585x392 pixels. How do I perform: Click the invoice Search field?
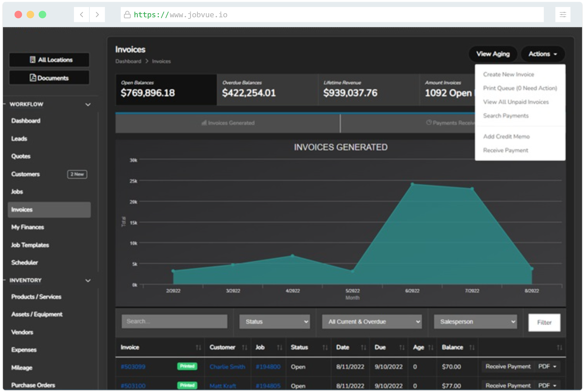click(174, 322)
